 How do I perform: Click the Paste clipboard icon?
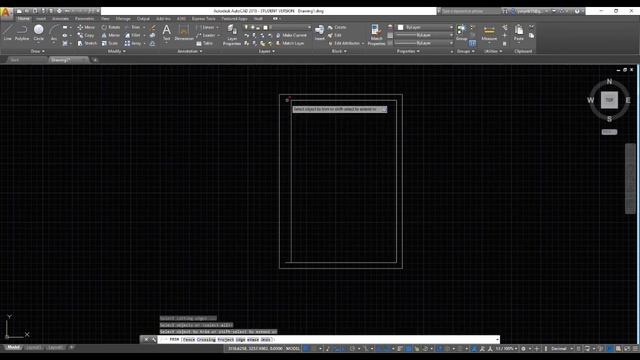519,32
